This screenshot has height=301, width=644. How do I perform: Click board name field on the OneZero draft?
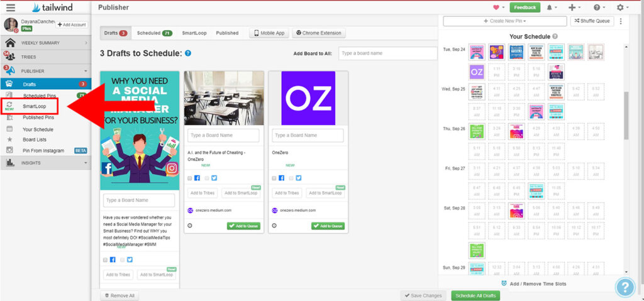tap(308, 136)
